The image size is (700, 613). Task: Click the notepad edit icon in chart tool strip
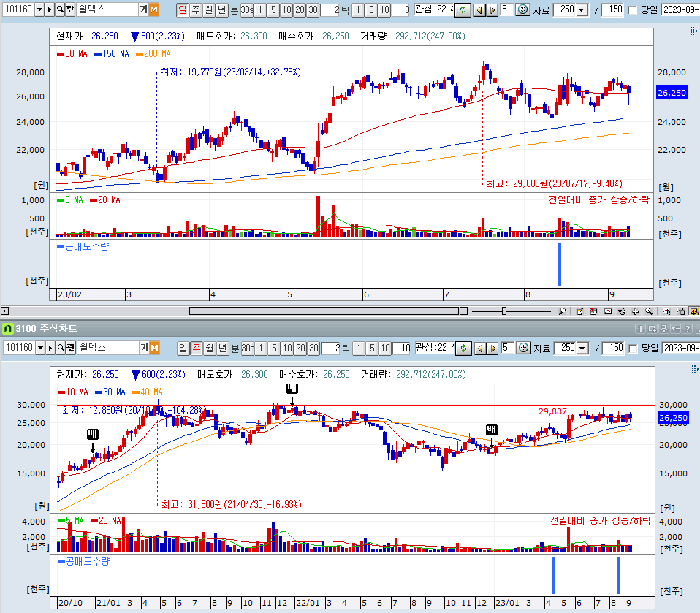pyautogui.click(x=579, y=311)
